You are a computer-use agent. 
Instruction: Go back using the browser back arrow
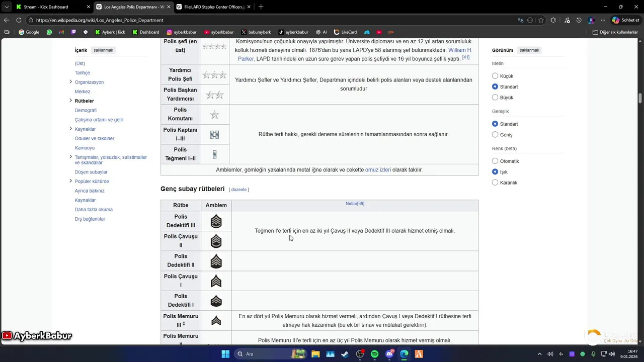click(7, 20)
